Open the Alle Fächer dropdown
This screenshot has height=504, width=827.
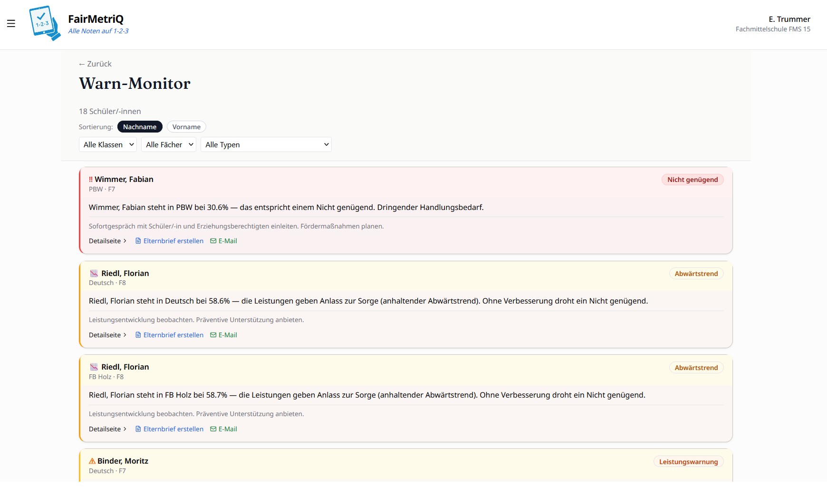(x=169, y=144)
